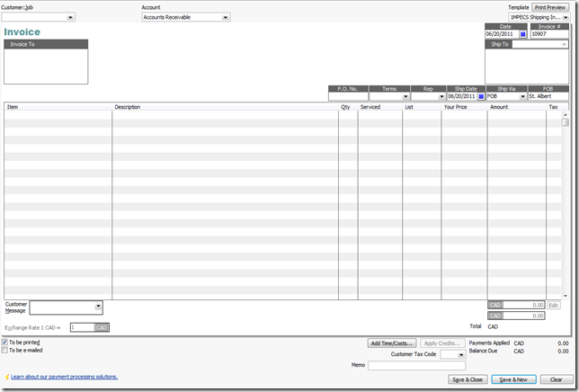Click the lightning bolt payment icon
579x392 pixels.
coord(6,377)
